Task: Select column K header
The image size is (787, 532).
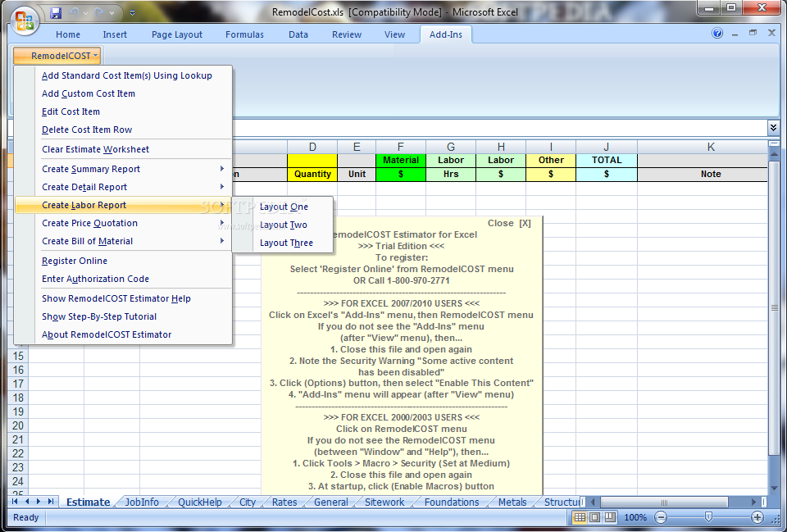Action: (711, 147)
